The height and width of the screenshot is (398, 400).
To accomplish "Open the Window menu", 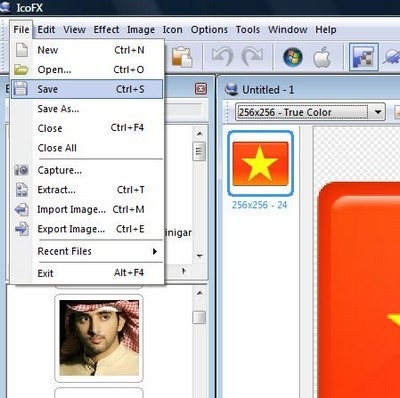I will 288,30.
